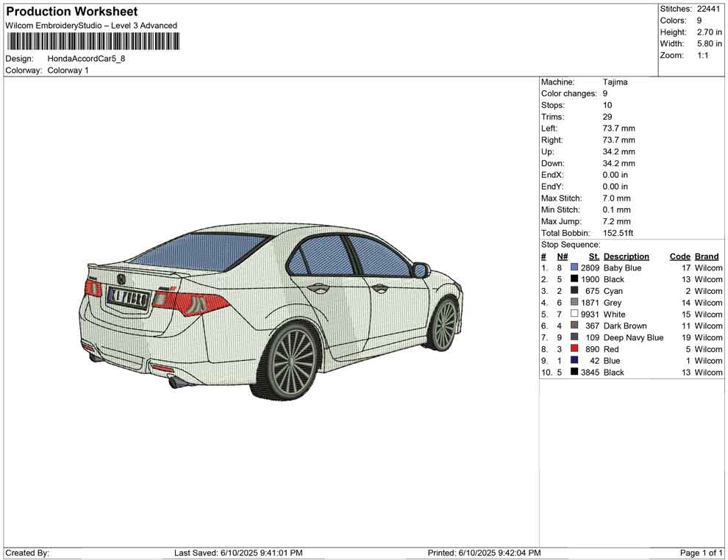
Task: Click the St. stitch count column header
Action: (594, 256)
